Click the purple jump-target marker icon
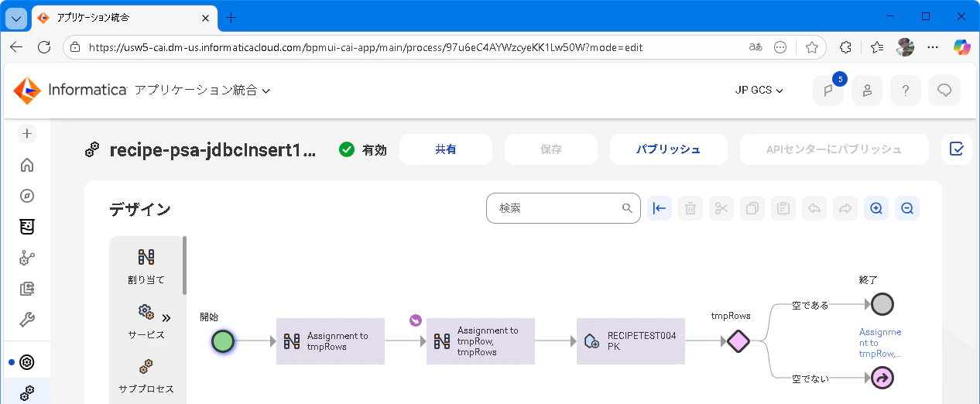980x404 pixels. click(416, 320)
